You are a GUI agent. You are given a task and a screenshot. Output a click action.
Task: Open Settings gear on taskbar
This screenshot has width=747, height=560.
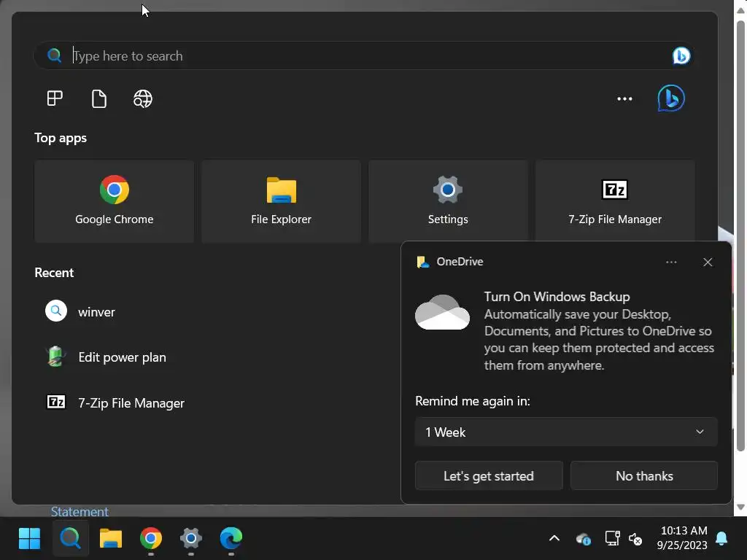[x=190, y=538]
